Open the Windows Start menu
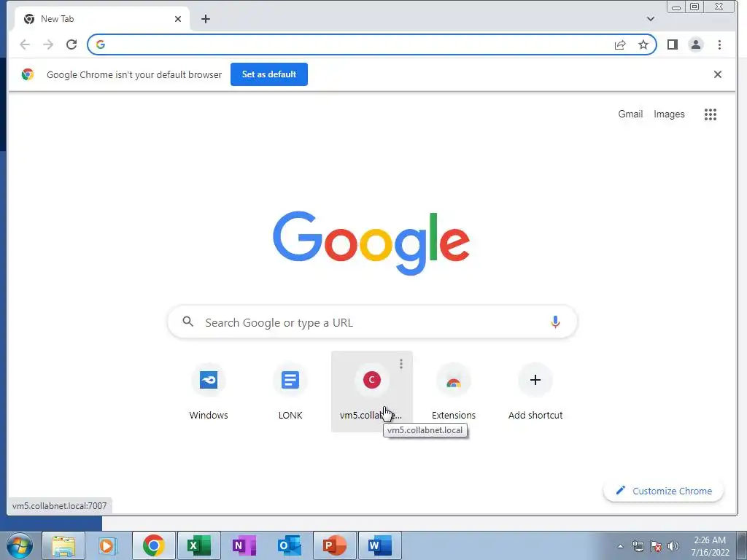 pos(20,545)
